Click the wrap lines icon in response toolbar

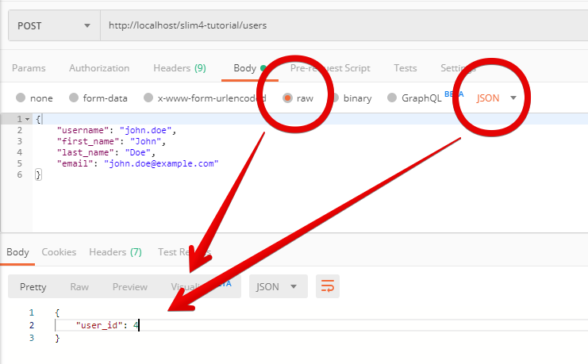coord(327,286)
